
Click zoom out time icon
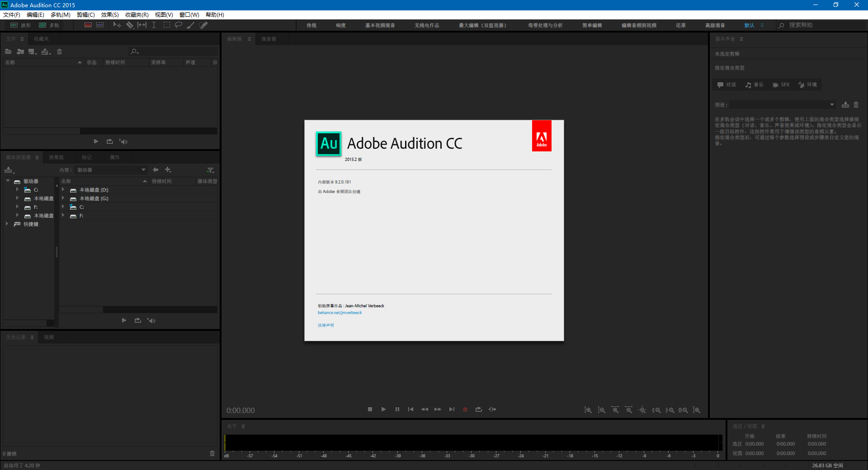pyautogui.click(x=628, y=410)
